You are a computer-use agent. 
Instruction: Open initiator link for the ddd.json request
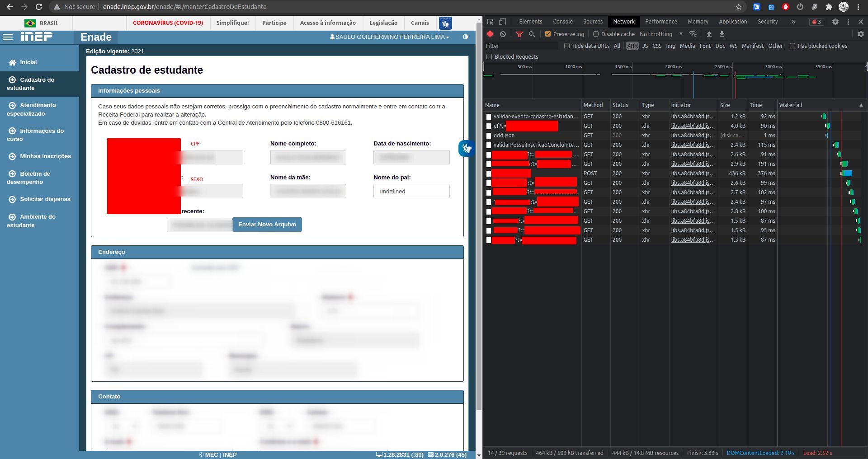(693, 136)
